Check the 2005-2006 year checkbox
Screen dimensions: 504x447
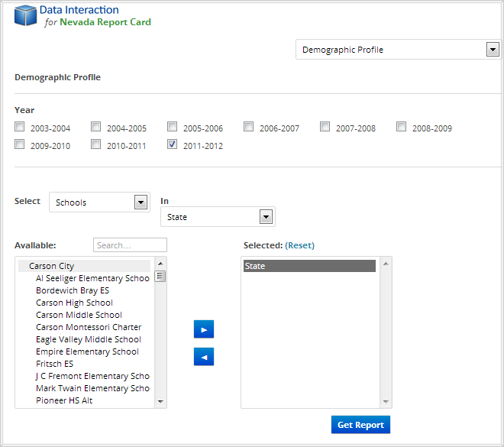(x=173, y=127)
